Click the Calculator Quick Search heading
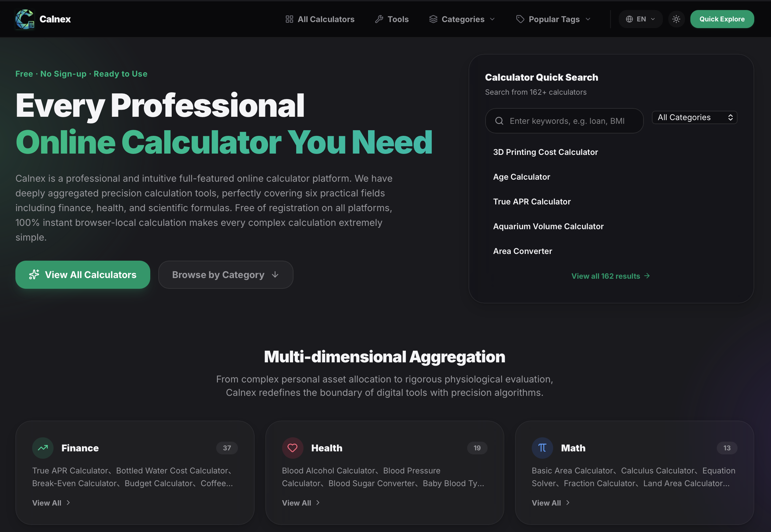Screen dimensions: 771x532 (541, 77)
